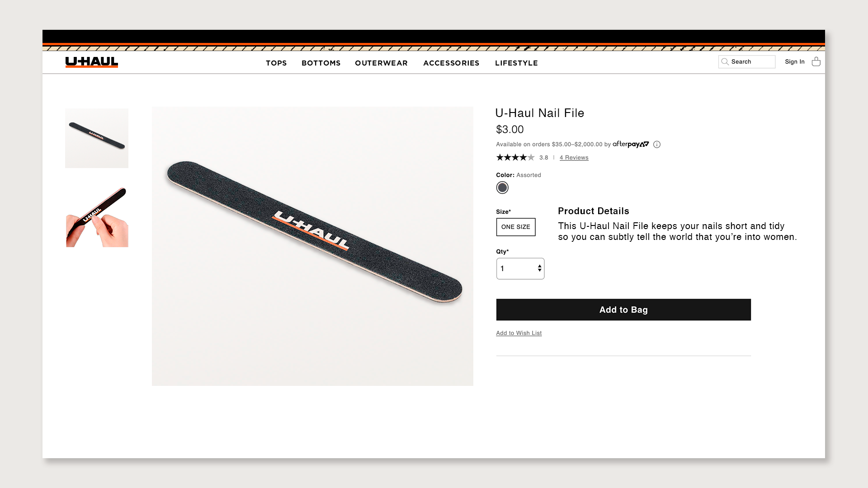Increase quantity with the stepper arrows

[540, 266]
